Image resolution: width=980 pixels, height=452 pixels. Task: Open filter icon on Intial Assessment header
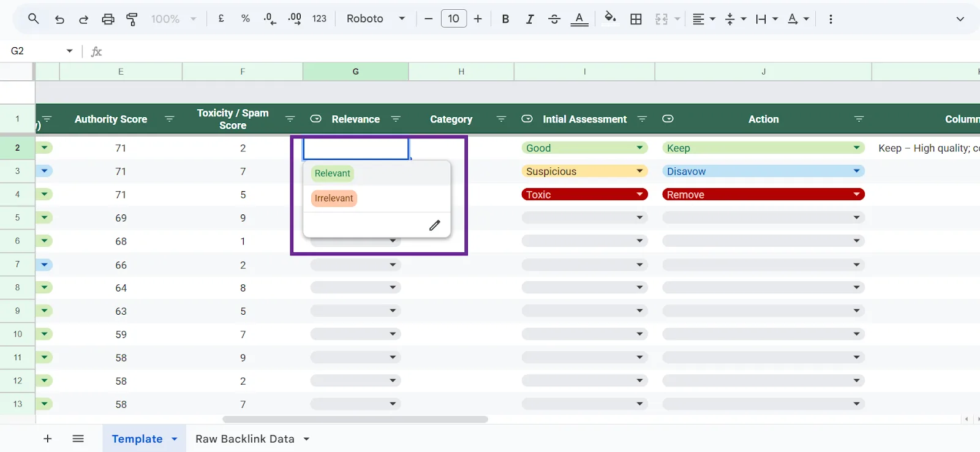pyautogui.click(x=642, y=119)
